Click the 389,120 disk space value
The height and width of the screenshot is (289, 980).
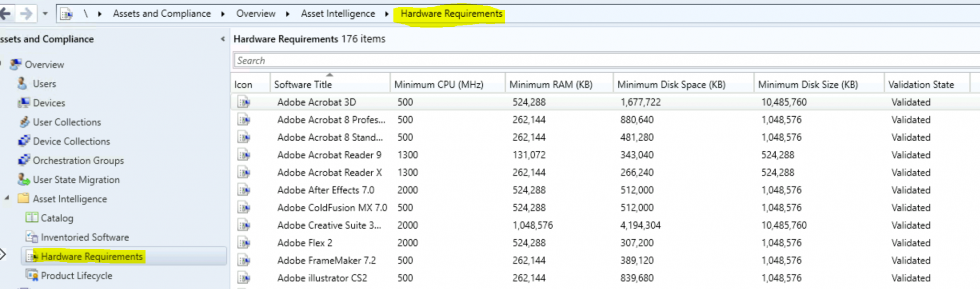(x=637, y=260)
